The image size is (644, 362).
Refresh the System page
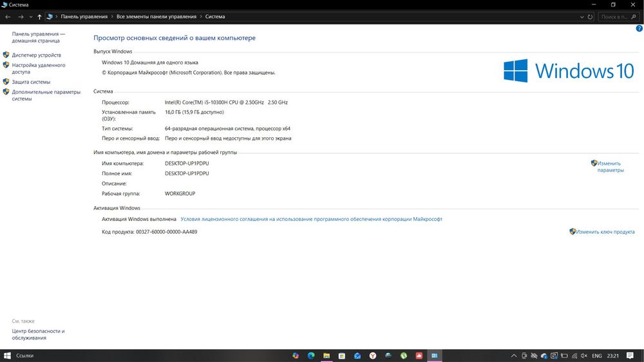click(590, 17)
